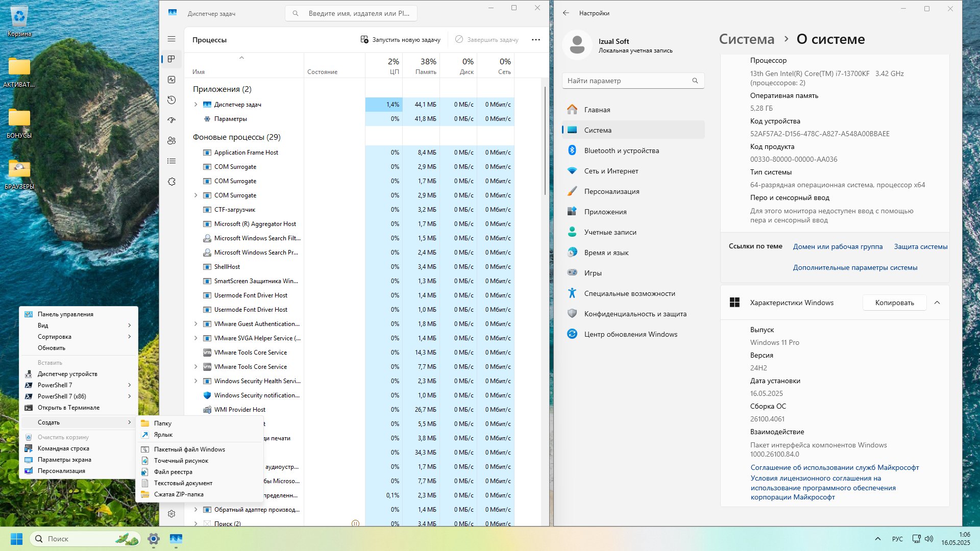This screenshot has height=551, width=980.
Task: Open Bluetooth и устройства settings
Action: point(633,151)
